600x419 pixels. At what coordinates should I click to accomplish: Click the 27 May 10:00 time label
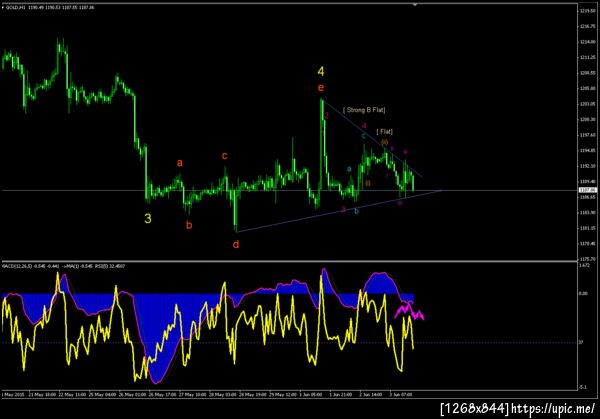point(192,394)
